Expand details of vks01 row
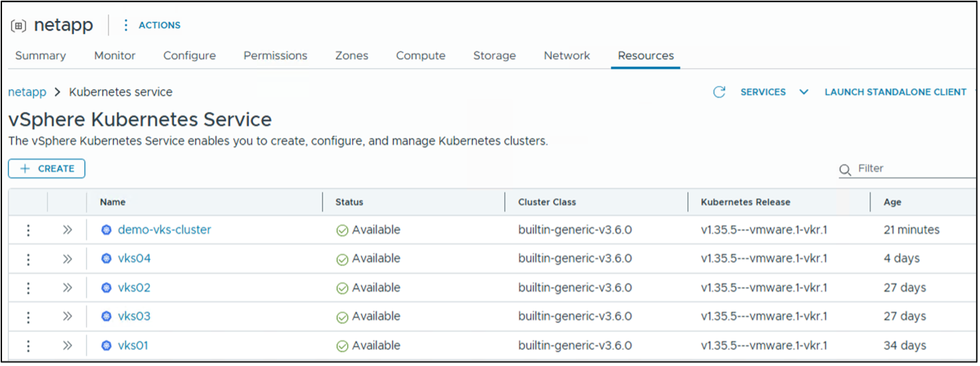Screen dimensions: 980x366 coord(67,346)
